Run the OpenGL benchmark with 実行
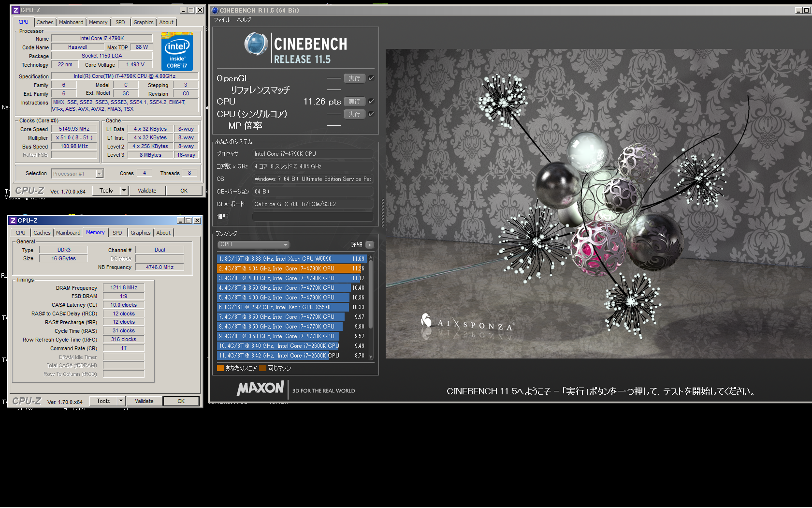Viewport: 812px width, 508px height. click(x=354, y=78)
